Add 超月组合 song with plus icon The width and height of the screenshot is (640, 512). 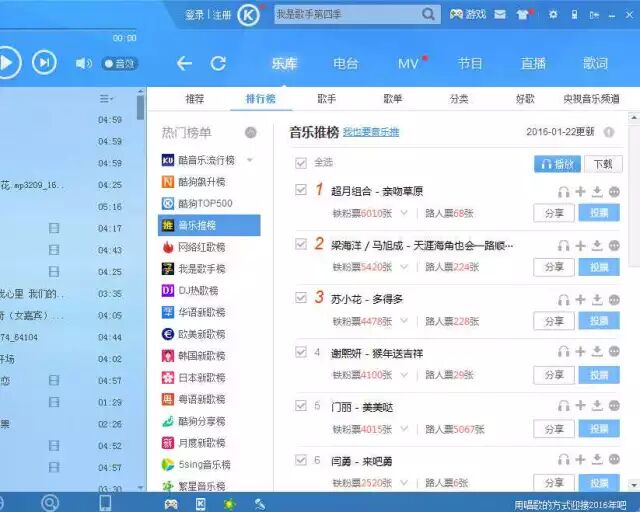point(580,191)
